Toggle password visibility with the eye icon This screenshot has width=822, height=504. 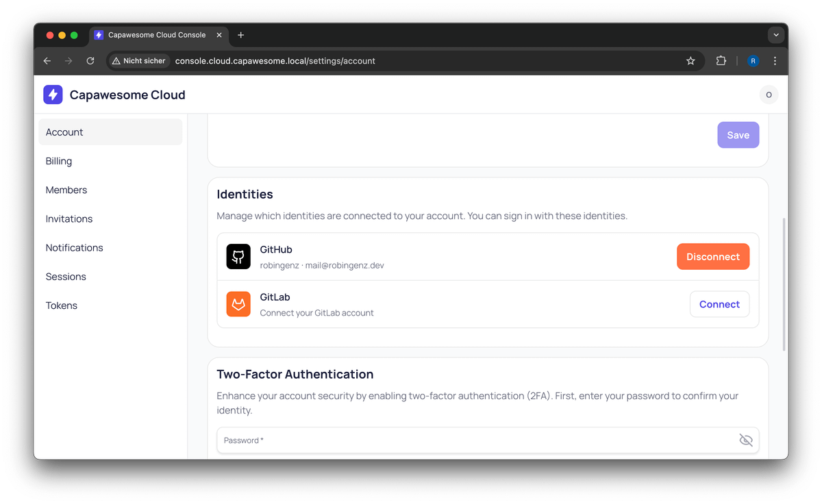[x=745, y=440]
